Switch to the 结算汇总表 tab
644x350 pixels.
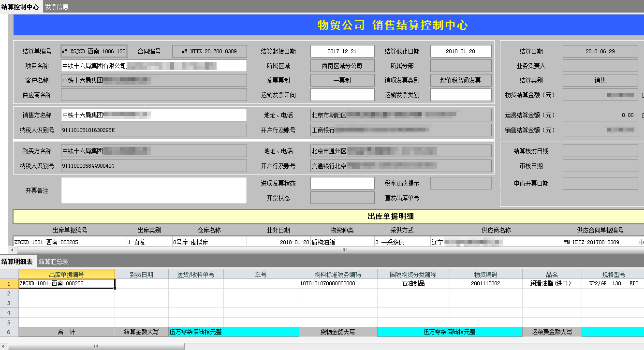(x=54, y=262)
